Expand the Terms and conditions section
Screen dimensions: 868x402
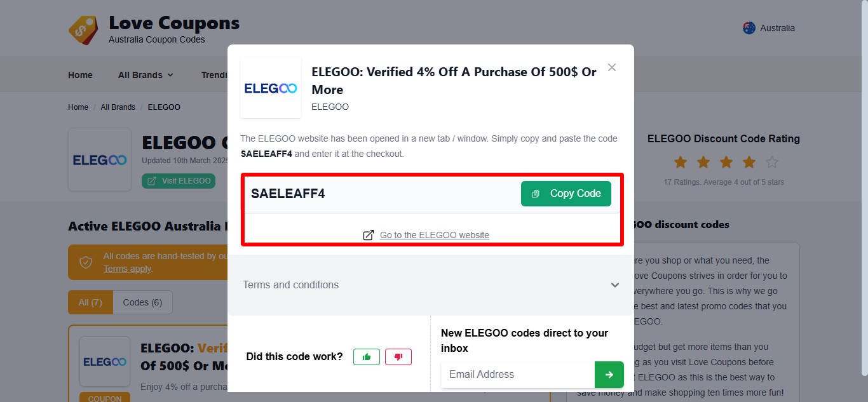pyautogui.click(x=291, y=285)
